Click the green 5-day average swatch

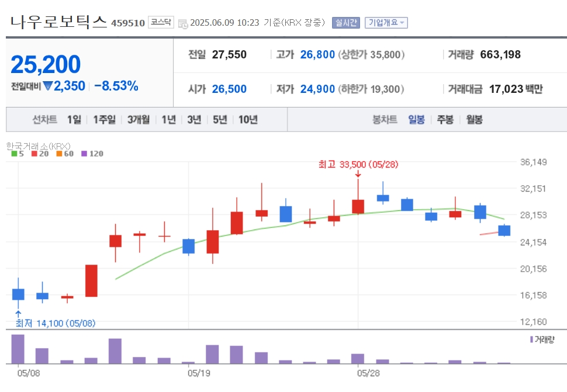click(14, 154)
